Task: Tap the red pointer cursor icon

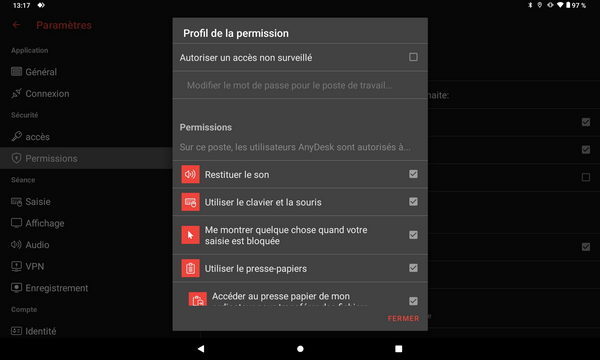Action: click(x=190, y=235)
